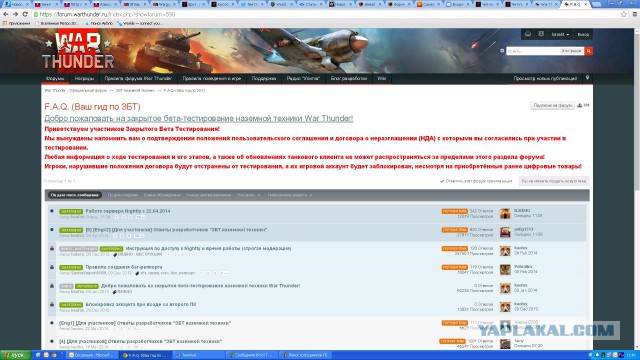Open the 'Радио "Утопия"' navigation item
This screenshot has width=640, height=360.
pyautogui.click(x=303, y=78)
